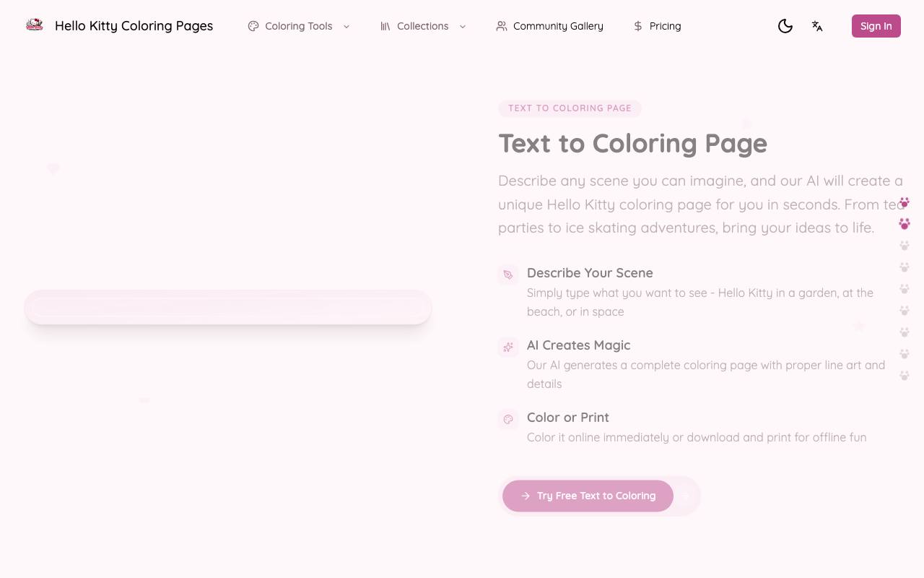Click the first paw navigation dot
Image resolution: width=924 pixels, height=578 pixels.
click(905, 202)
